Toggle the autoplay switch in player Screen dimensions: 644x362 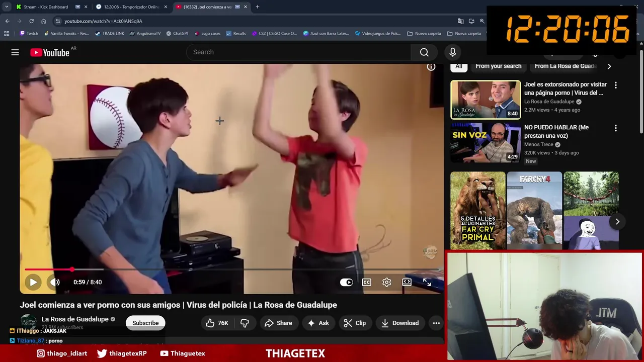pos(346,282)
